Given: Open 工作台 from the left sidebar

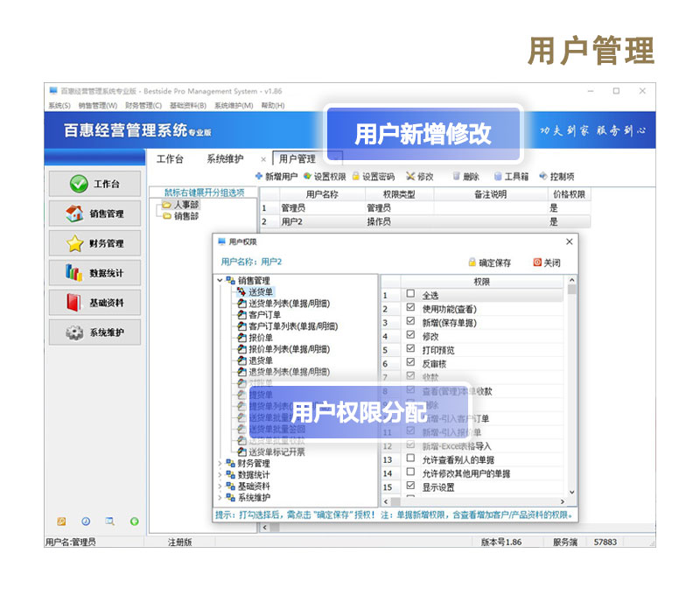Looking at the screenshot, I should click(94, 184).
